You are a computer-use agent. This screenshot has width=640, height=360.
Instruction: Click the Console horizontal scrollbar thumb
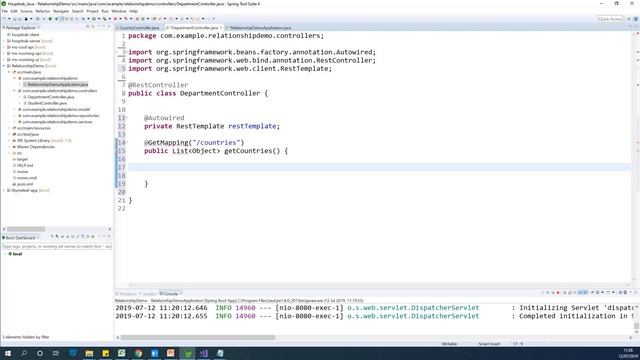(198, 338)
